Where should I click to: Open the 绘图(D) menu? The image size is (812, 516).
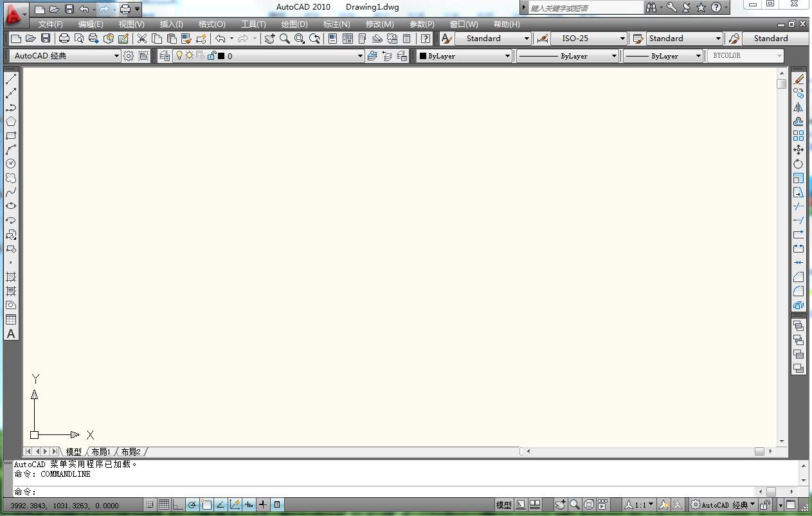(294, 24)
